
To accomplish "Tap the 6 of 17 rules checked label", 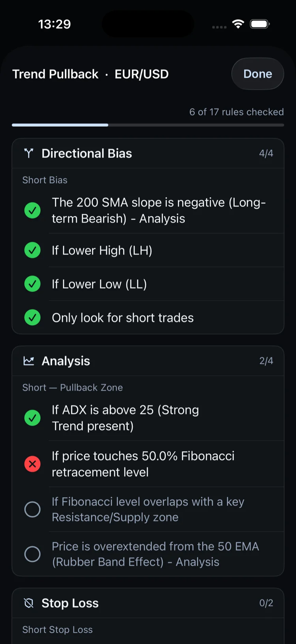I will [x=236, y=112].
